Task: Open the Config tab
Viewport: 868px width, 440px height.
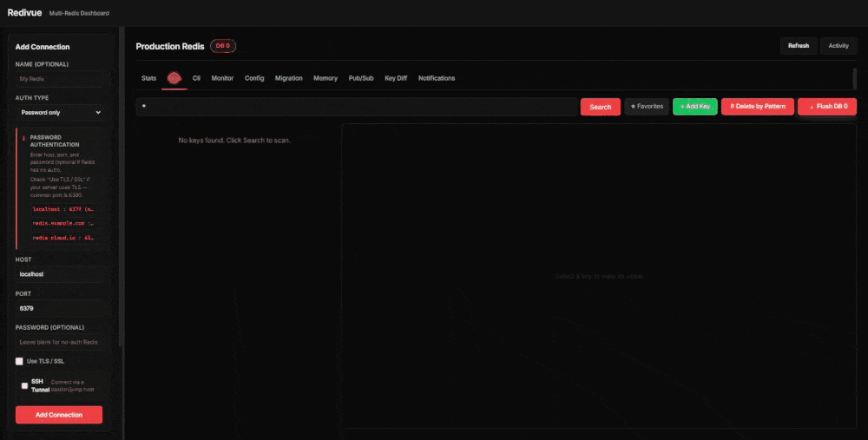Action: [254, 79]
